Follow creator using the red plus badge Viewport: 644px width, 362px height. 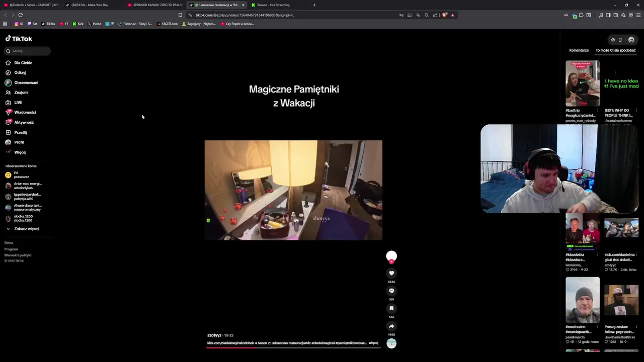pos(391,261)
